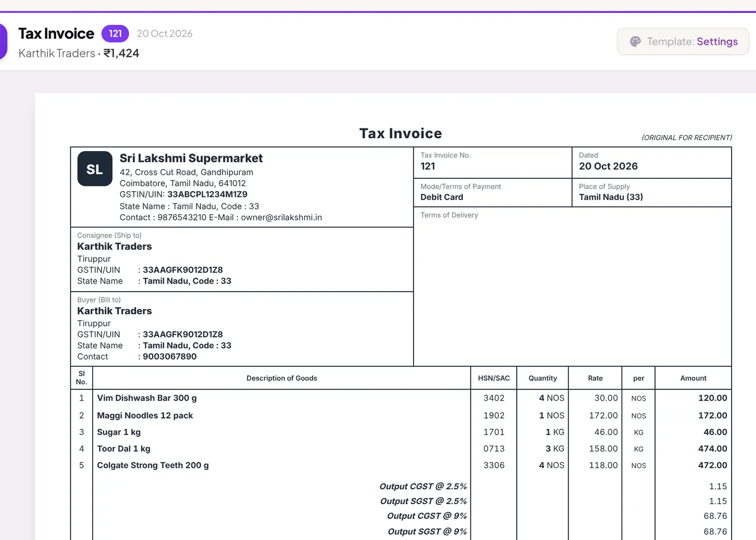Click the Terms of Delivery field
Viewport: 756px width, 540px height.
[572, 286]
